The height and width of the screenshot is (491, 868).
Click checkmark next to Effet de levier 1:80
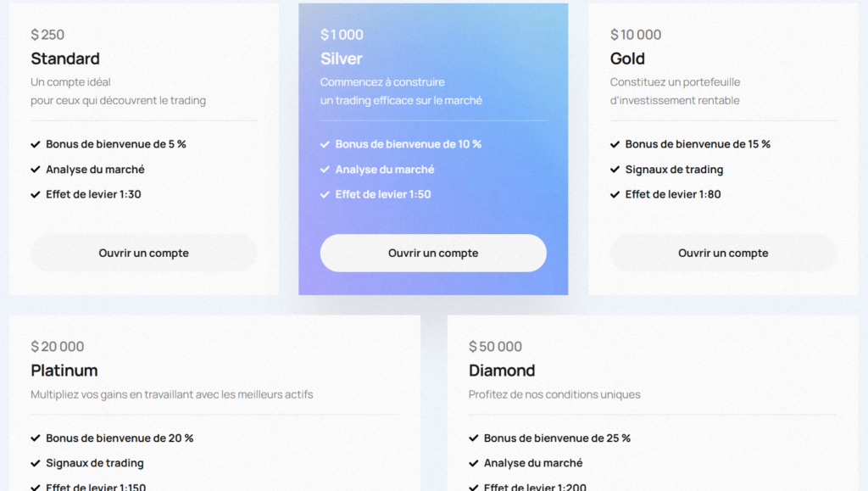(x=615, y=194)
